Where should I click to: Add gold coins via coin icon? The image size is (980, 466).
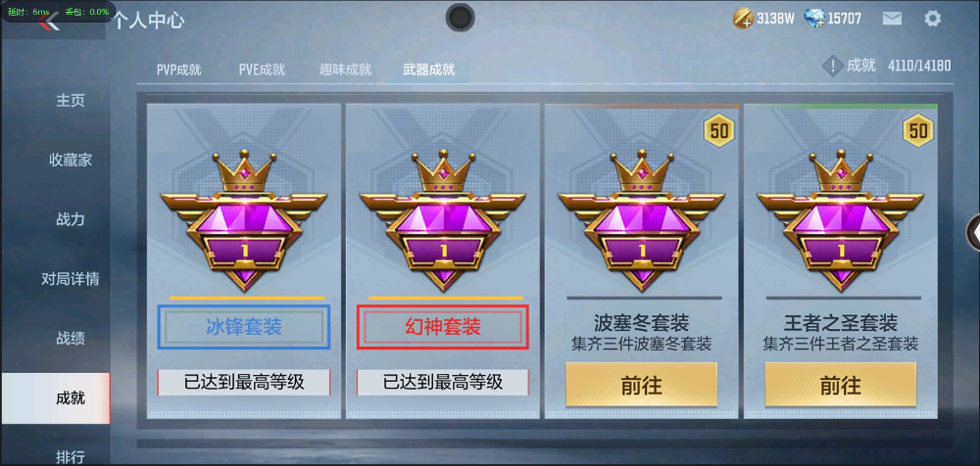tap(743, 19)
